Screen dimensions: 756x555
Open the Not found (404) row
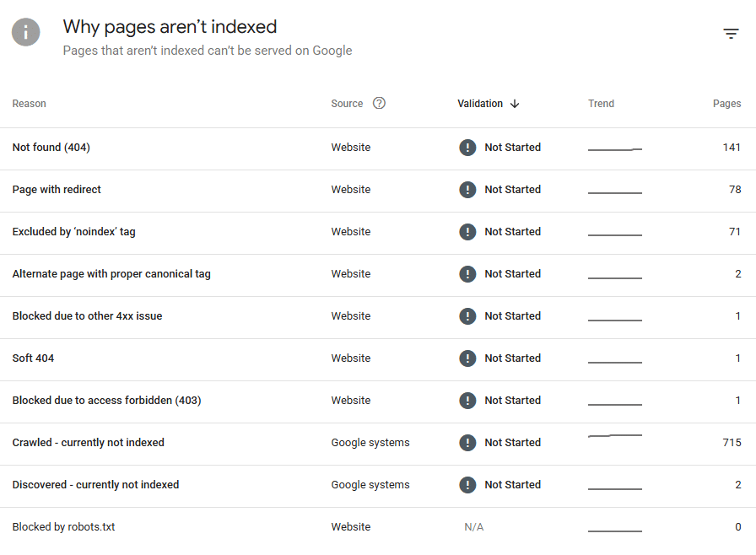point(378,148)
